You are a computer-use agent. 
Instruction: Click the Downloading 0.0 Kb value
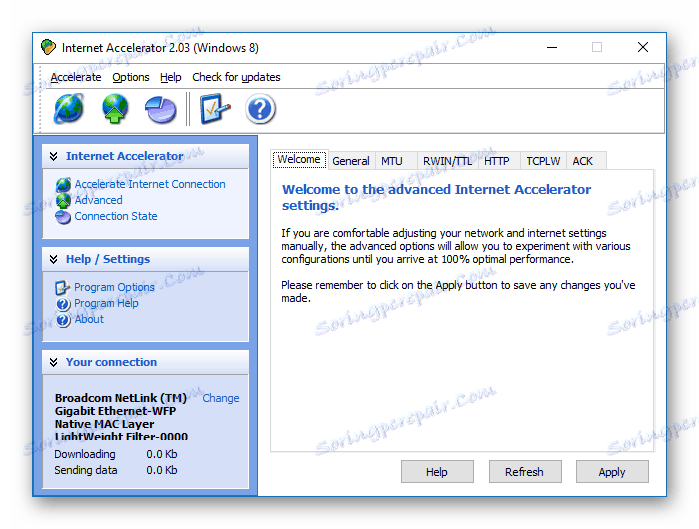pyautogui.click(x=162, y=454)
